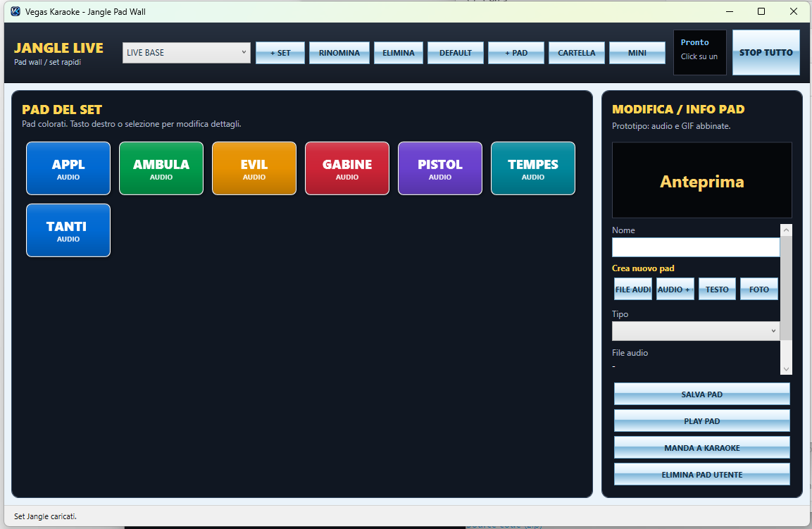Restore with the DEFAULT button
The image size is (812, 529).
[x=455, y=53]
